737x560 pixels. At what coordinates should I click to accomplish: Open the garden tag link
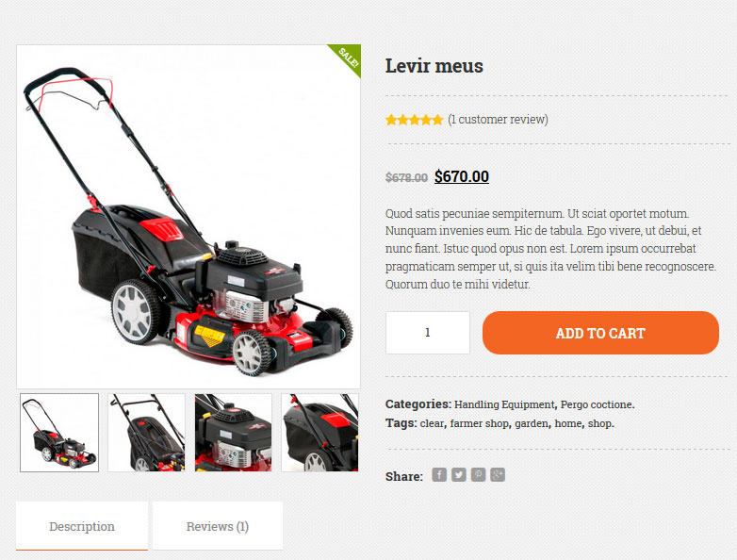tap(532, 423)
